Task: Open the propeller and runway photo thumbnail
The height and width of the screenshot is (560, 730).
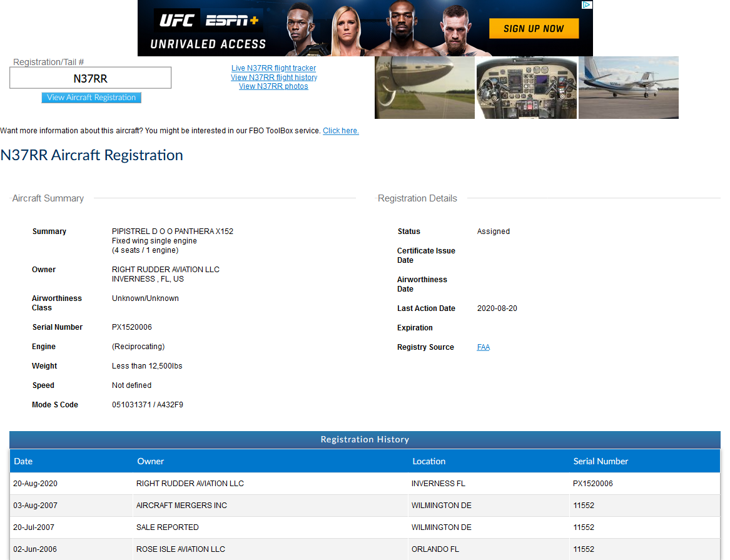Action: (425, 88)
